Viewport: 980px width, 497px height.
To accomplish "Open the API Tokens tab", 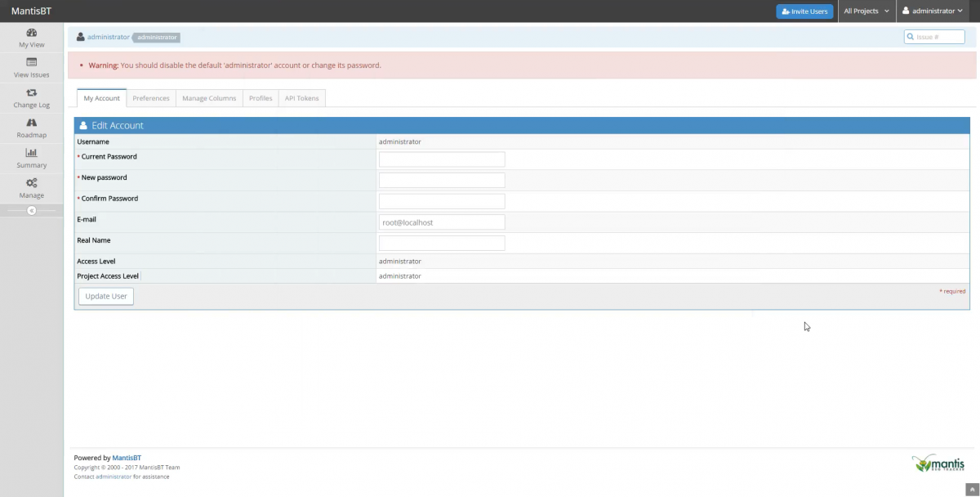I will click(x=301, y=97).
